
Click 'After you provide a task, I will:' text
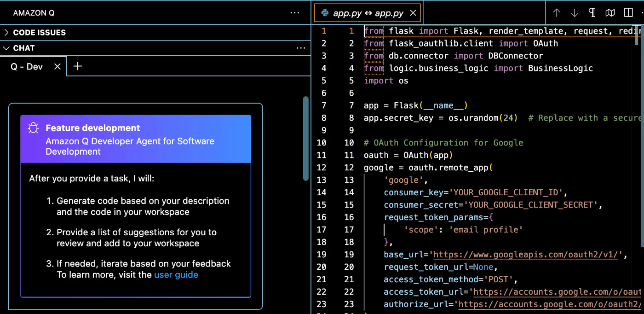pyautogui.click(x=92, y=178)
